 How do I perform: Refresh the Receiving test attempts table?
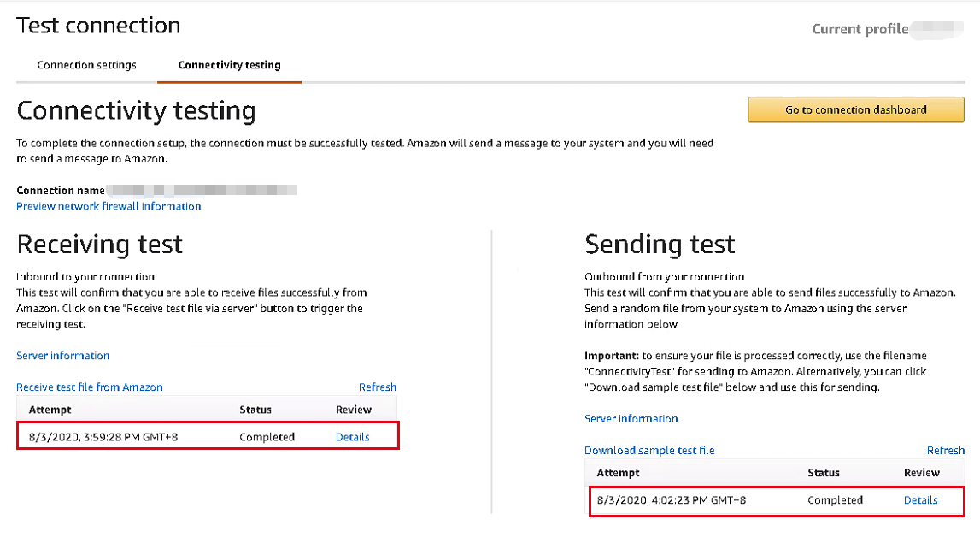pos(378,387)
